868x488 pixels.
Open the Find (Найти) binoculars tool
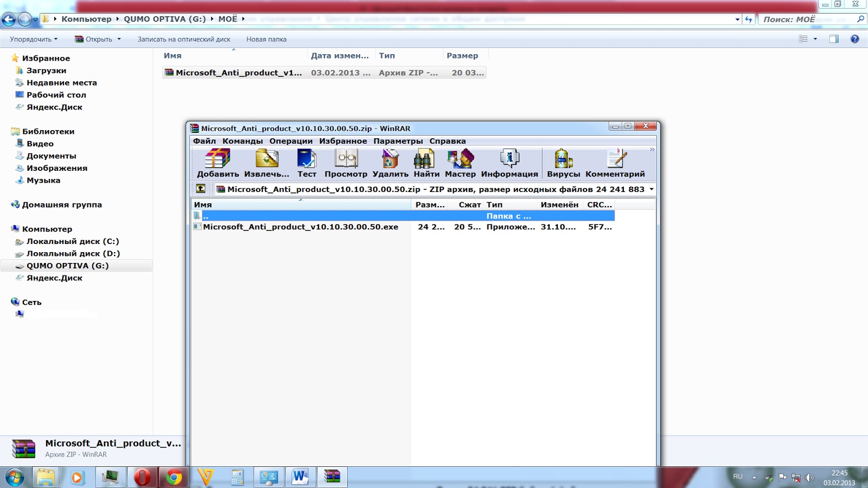click(426, 163)
